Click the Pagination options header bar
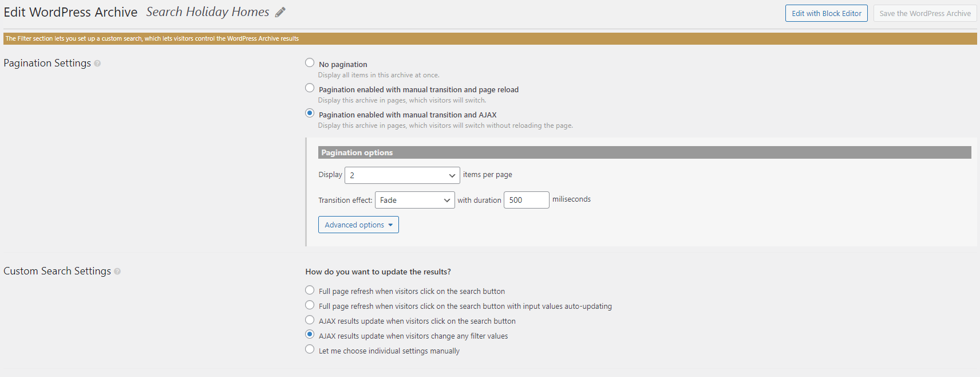980x377 pixels. (x=645, y=152)
